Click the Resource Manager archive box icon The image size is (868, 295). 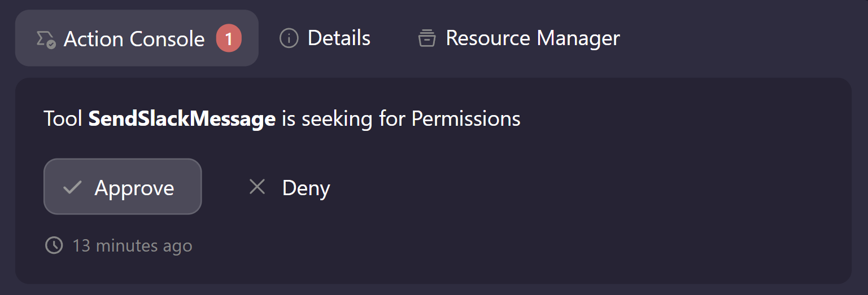(x=426, y=39)
